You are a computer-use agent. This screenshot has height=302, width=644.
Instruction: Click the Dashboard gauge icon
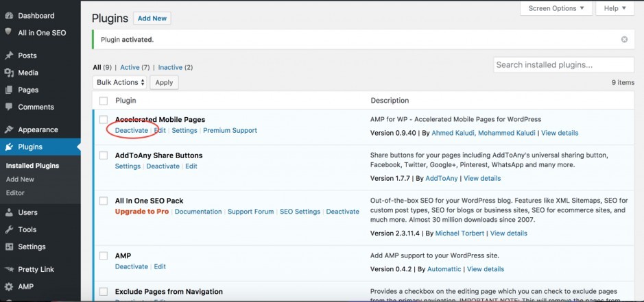[x=9, y=16]
